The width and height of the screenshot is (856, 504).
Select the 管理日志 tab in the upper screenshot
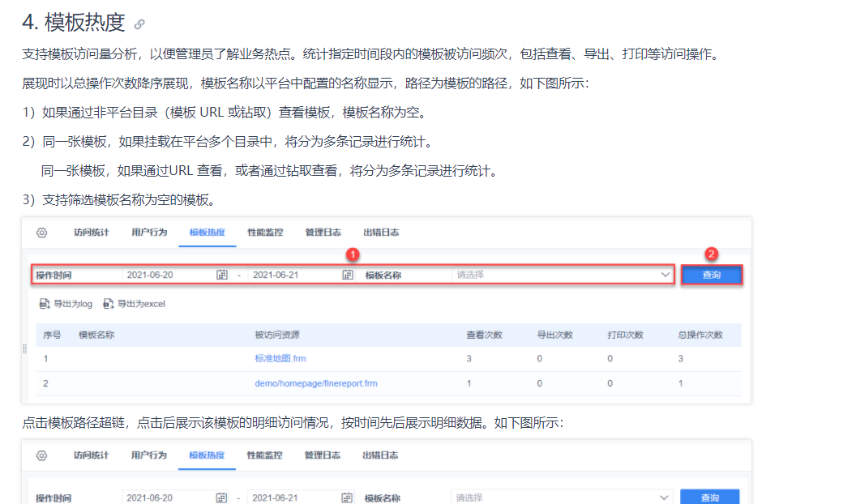point(323,233)
